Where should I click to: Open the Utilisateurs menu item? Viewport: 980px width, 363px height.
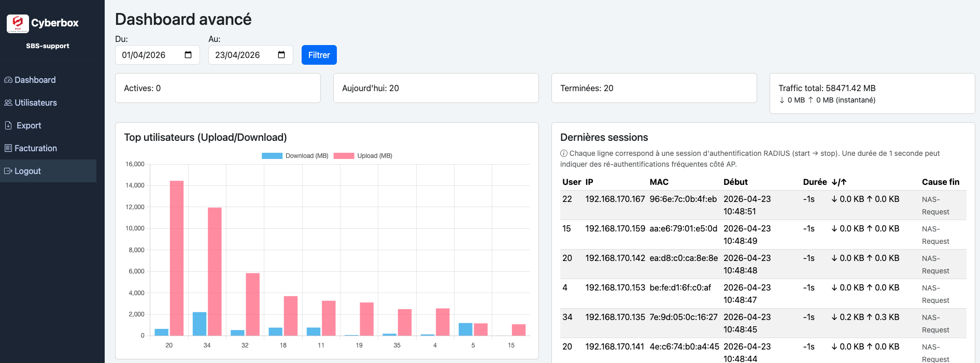point(35,103)
